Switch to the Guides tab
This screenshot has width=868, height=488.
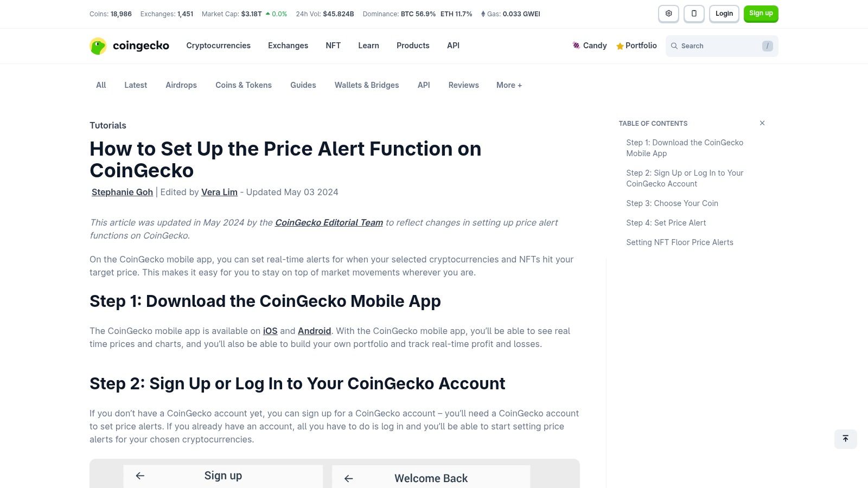click(x=303, y=85)
